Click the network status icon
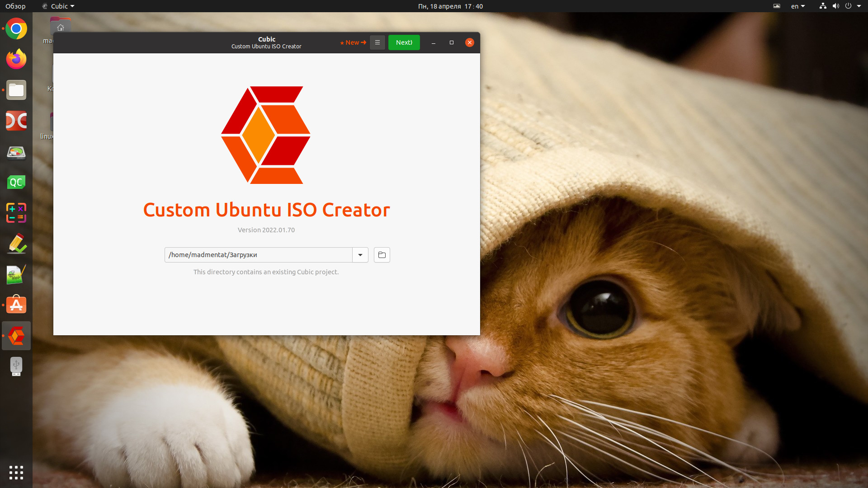 click(x=823, y=6)
